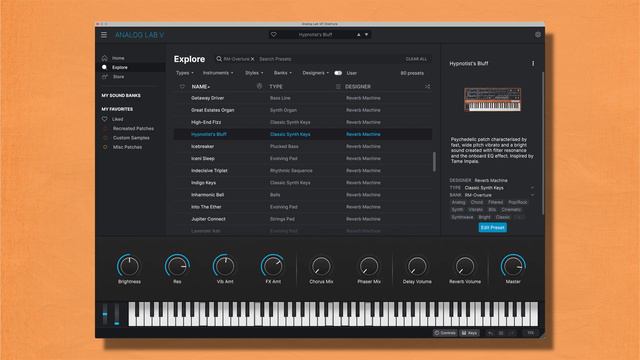Toggle the Keys panel button
The height and width of the screenshot is (360, 640).
(x=470, y=333)
